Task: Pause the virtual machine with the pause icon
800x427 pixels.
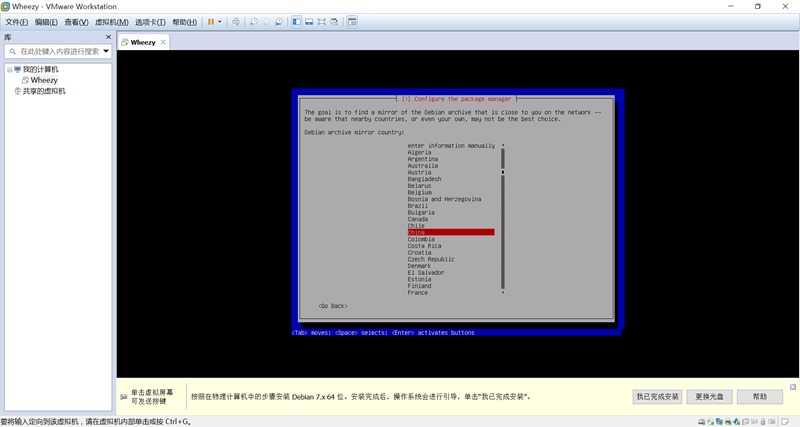Action: coord(211,22)
